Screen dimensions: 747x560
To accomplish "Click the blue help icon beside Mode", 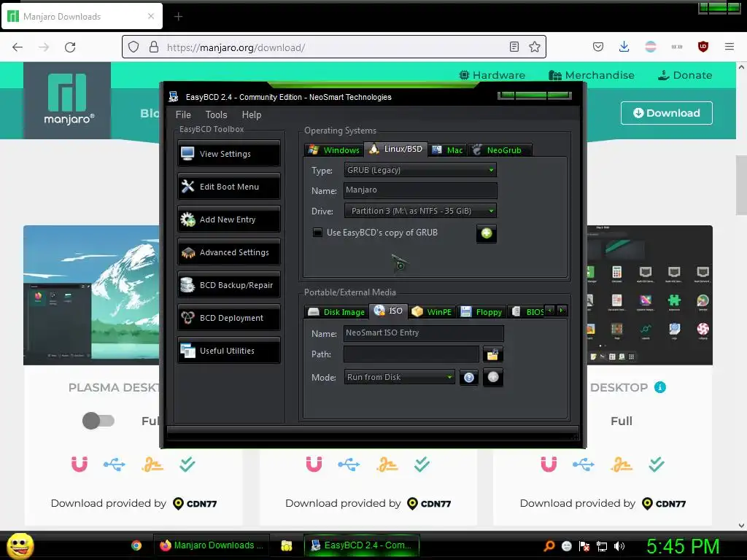I will [469, 377].
